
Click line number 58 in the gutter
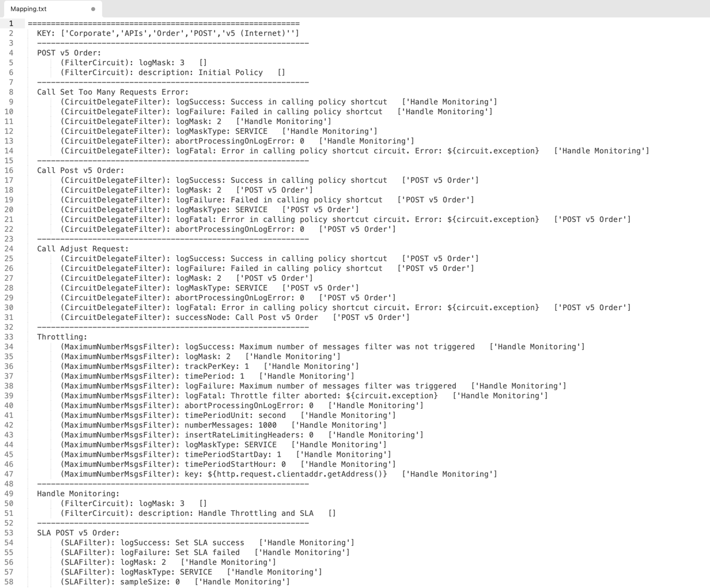[9, 582]
